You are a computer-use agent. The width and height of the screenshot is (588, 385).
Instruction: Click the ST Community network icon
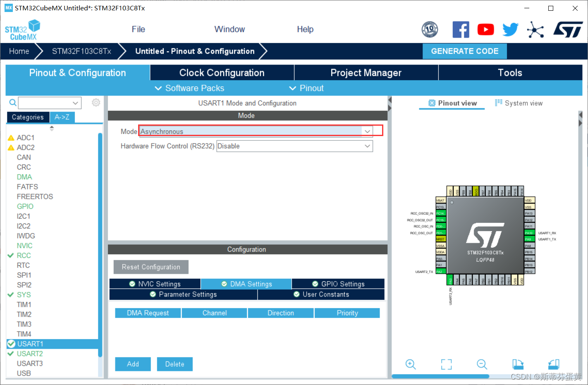click(x=535, y=29)
